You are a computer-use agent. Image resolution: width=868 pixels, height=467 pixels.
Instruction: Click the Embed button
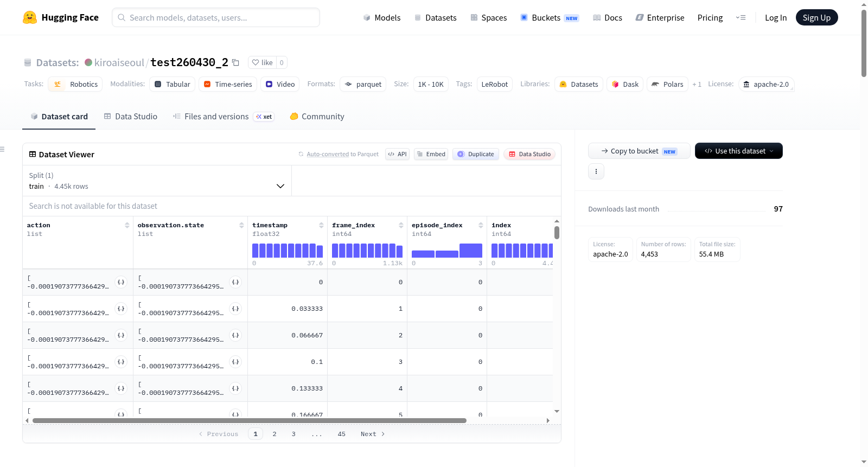(431, 154)
